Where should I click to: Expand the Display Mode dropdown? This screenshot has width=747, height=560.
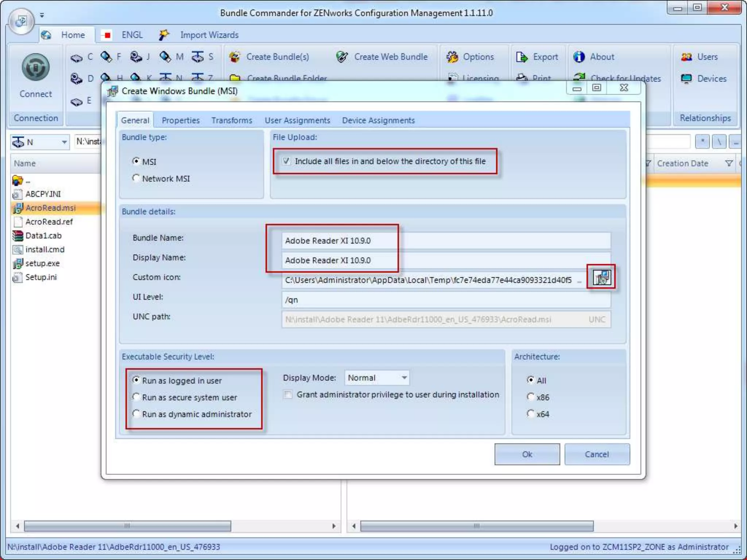[x=404, y=378]
